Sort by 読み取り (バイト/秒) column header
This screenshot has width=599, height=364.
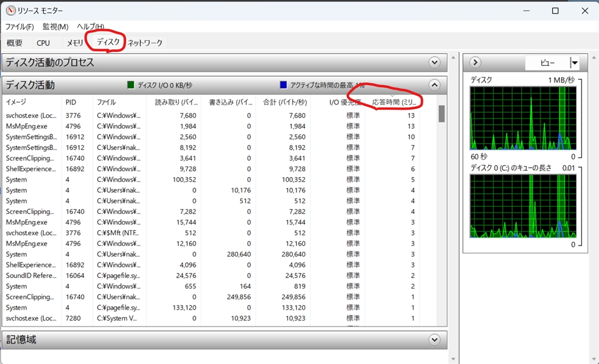click(x=173, y=102)
